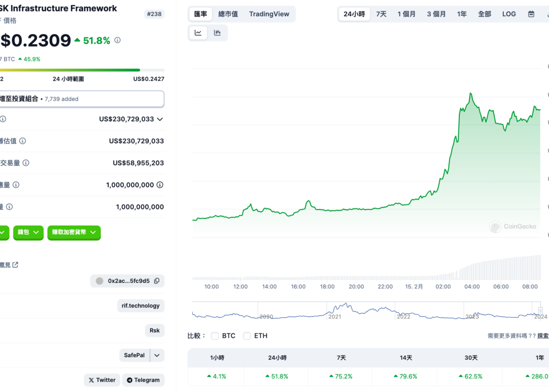The image size is (549, 392).
Task: Toggle LOG scale on the chart
Action: 509,14
